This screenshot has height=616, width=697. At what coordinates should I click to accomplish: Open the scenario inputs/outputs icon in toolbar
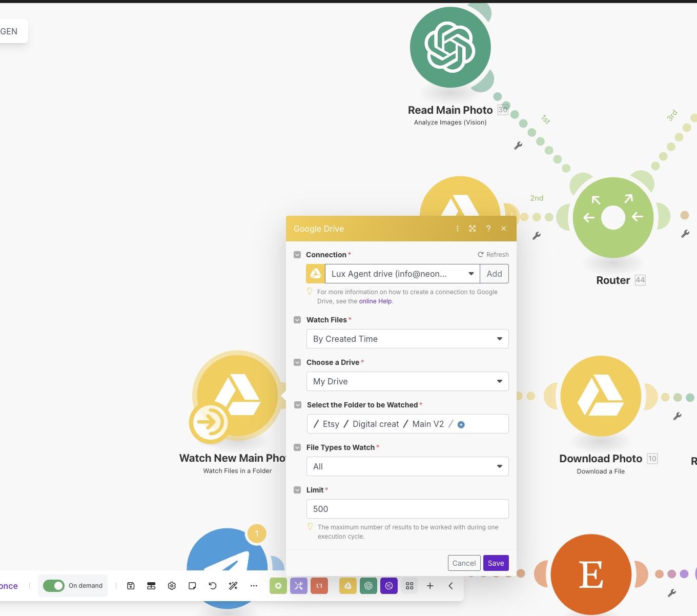coord(151,586)
